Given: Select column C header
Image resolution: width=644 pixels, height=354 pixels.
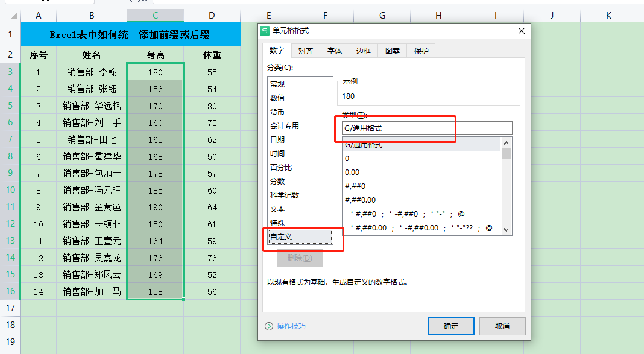Looking at the screenshot, I should [155, 16].
